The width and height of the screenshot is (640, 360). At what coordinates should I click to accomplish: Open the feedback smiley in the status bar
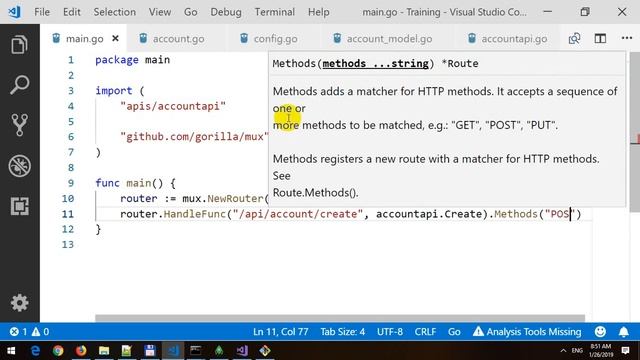pos(600,331)
